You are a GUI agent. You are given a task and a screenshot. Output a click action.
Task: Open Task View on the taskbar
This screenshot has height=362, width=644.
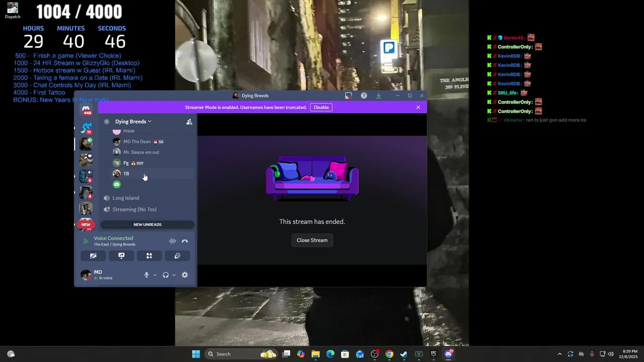point(286,354)
